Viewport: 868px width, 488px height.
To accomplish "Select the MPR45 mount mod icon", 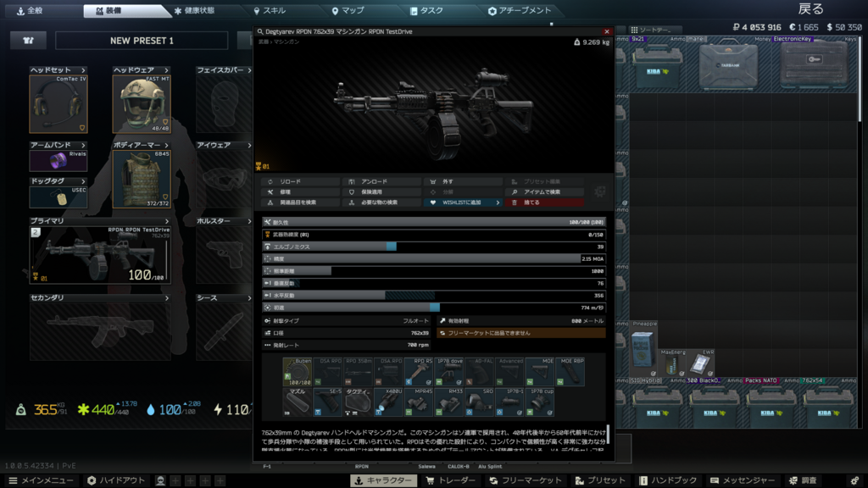I will coord(418,402).
